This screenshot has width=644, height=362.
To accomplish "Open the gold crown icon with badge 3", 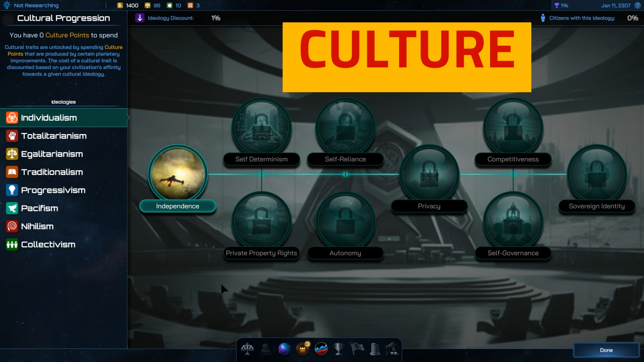I will pos(303,349).
